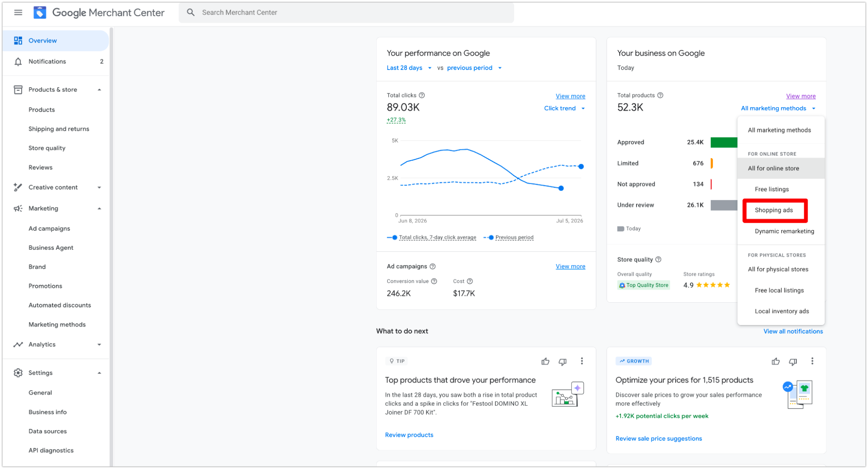Open View more for Ad campaigns
The width and height of the screenshot is (868, 469).
coord(570,267)
